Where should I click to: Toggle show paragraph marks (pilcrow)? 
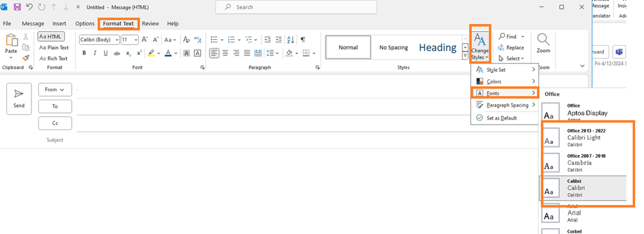pyautogui.click(x=303, y=40)
